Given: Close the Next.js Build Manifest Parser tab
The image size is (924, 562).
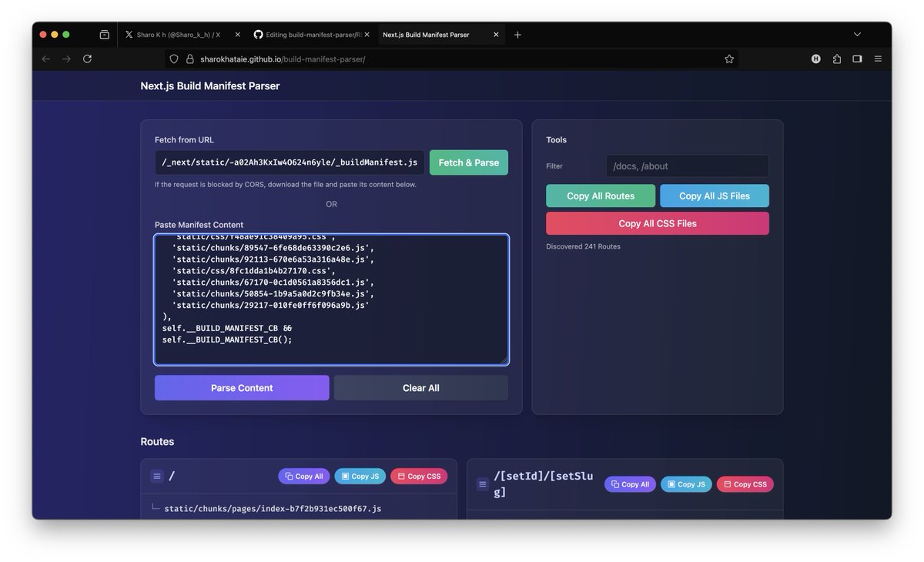Looking at the screenshot, I should [x=496, y=35].
